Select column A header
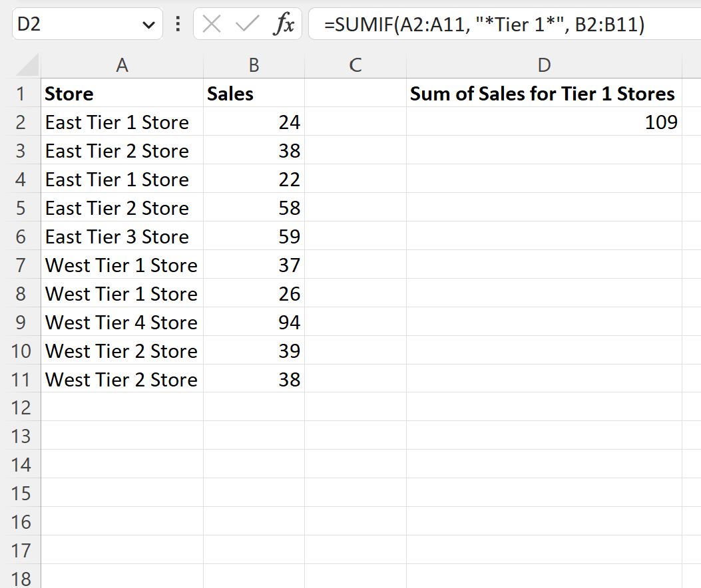Screen dimensions: 701x588 [x=122, y=65]
